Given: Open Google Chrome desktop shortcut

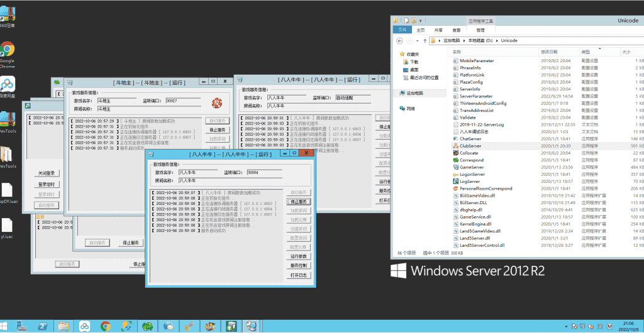Looking at the screenshot, I should 8,54.
